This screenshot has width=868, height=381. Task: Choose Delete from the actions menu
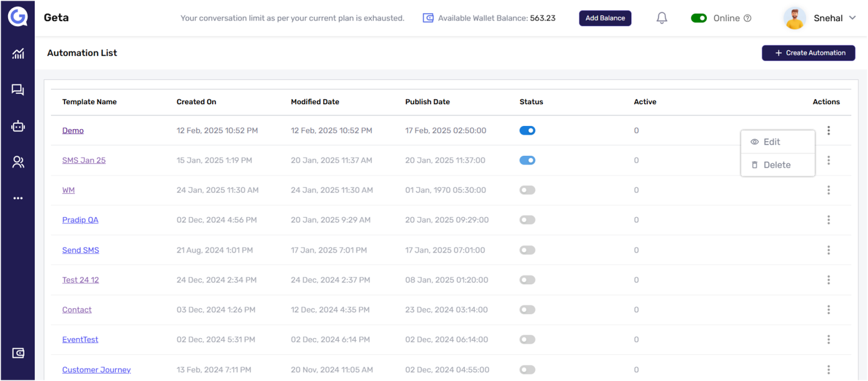(776, 165)
